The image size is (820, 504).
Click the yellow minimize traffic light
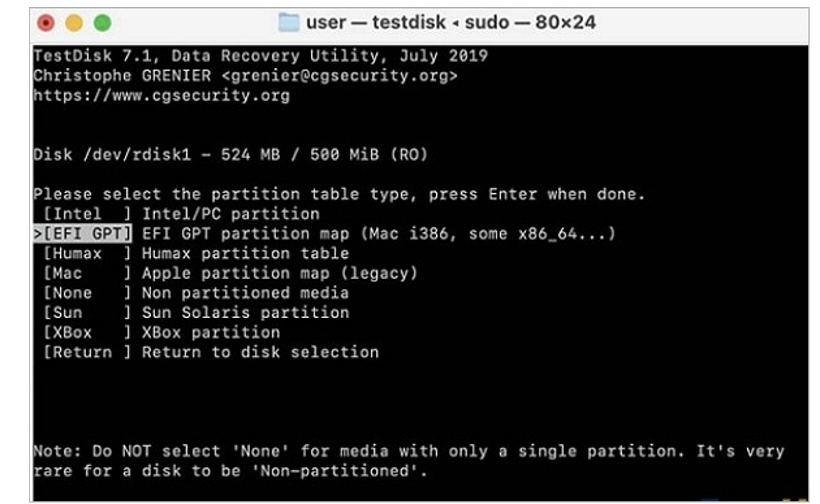[x=74, y=23]
